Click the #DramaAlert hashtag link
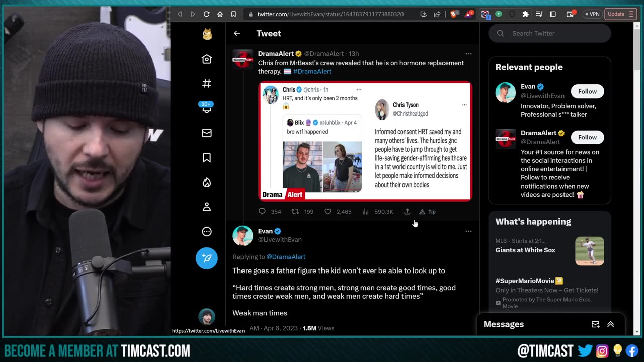 tap(312, 71)
